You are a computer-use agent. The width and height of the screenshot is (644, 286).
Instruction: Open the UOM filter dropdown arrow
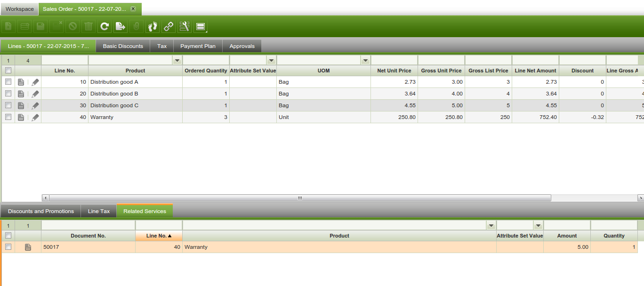pyautogui.click(x=365, y=61)
